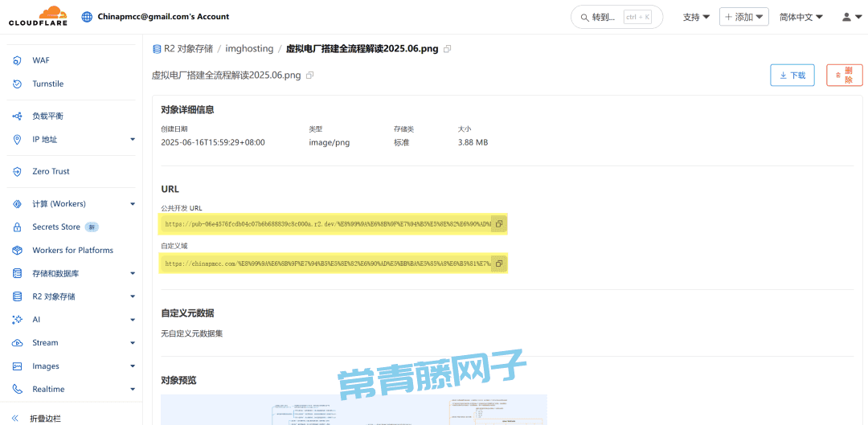Click the globe icon beside account name
868x425 pixels.
87,17
